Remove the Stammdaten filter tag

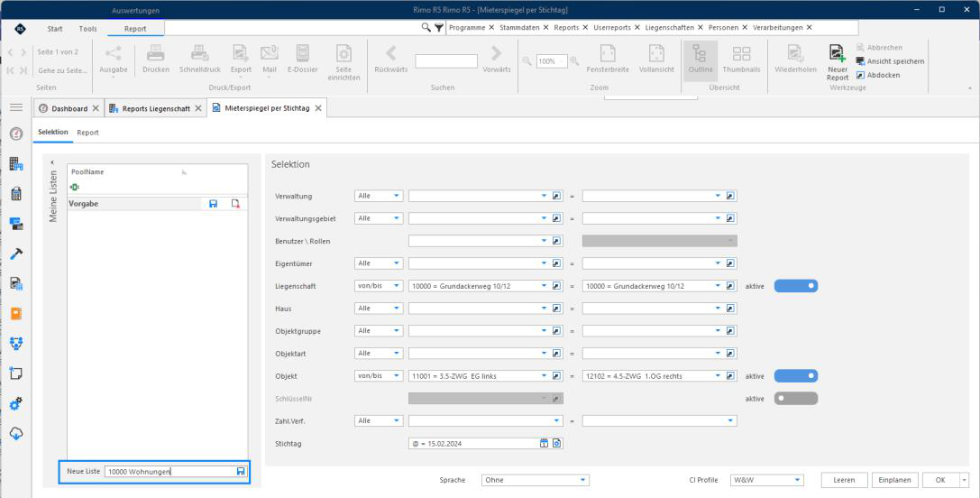pos(546,28)
